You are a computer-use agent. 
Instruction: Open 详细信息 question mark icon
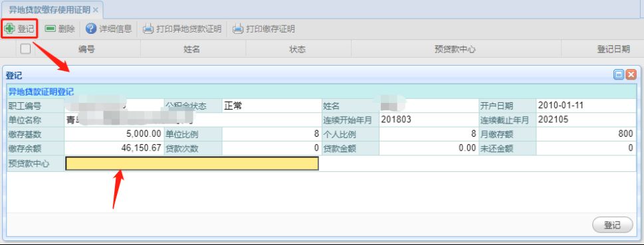pyautogui.click(x=91, y=29)
